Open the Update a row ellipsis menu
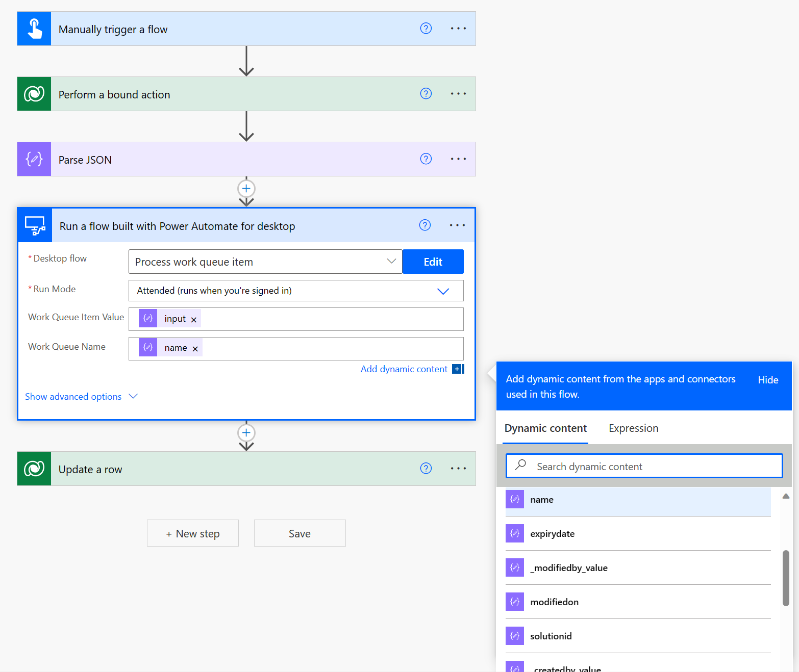Viewport: 799px width, 672px height. (x=458, y=469)
